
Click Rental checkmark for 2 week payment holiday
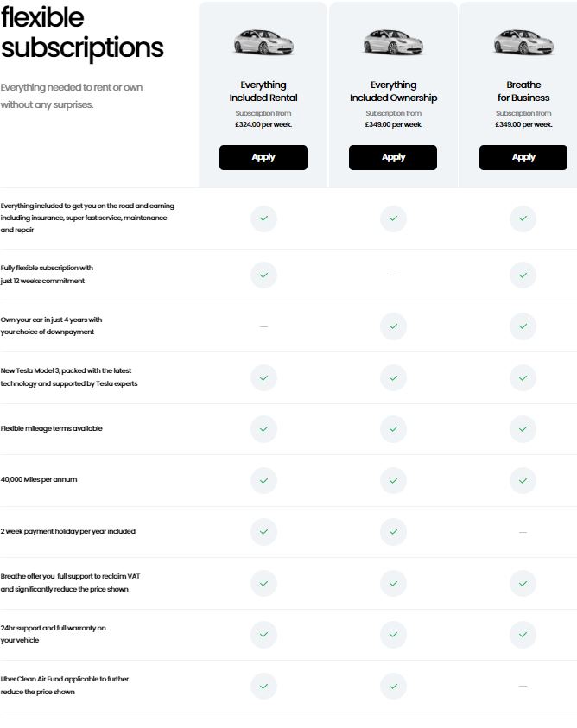263,531
